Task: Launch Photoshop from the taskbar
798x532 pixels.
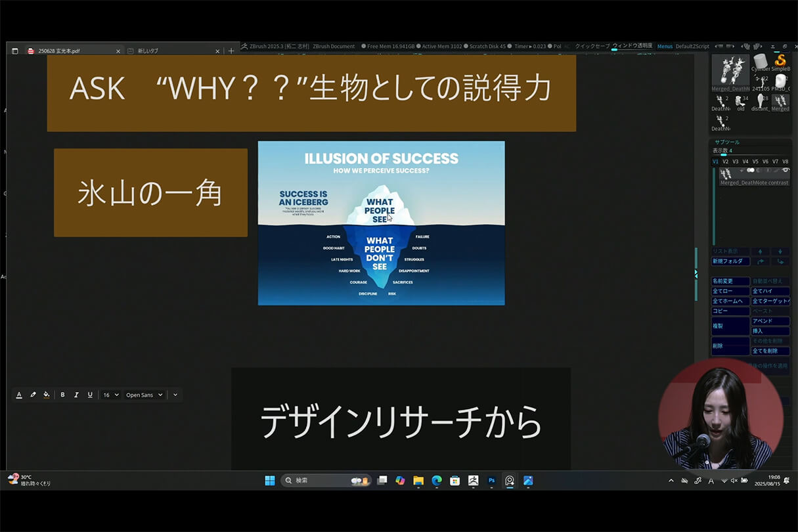Action: 492,481
